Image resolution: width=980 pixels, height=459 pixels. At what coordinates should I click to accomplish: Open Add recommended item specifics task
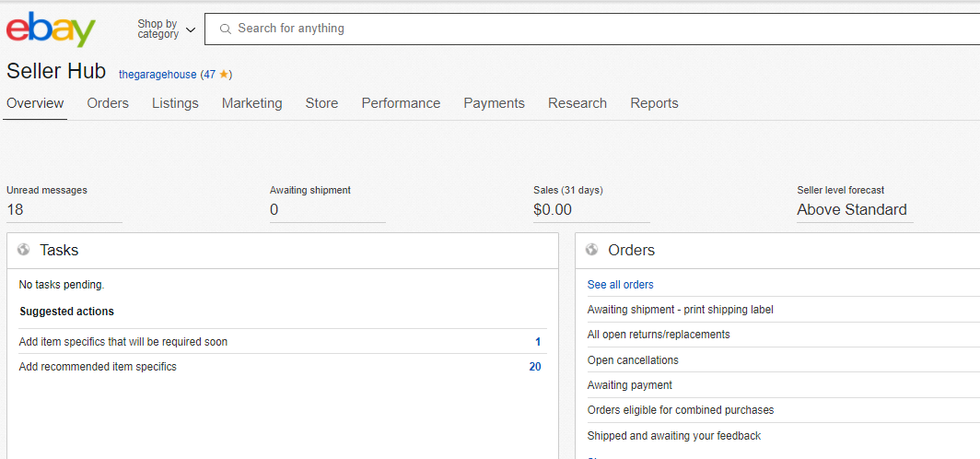[98, 367]
